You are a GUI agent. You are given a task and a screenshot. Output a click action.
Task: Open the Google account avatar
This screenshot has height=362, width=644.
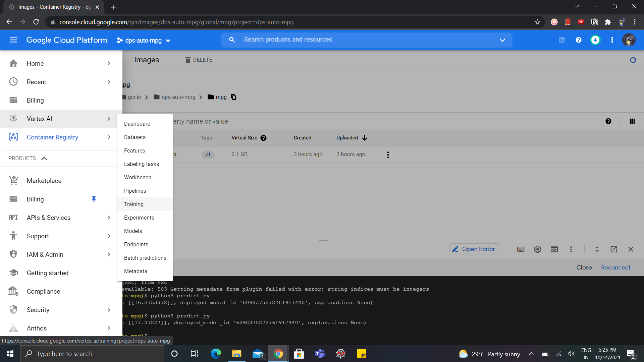(x=629, y=40)
